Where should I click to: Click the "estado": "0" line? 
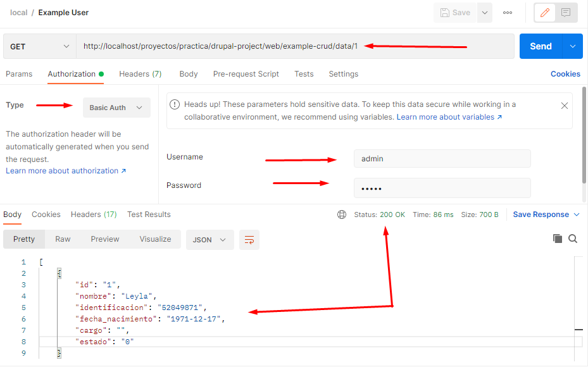(x=104, y=342)
